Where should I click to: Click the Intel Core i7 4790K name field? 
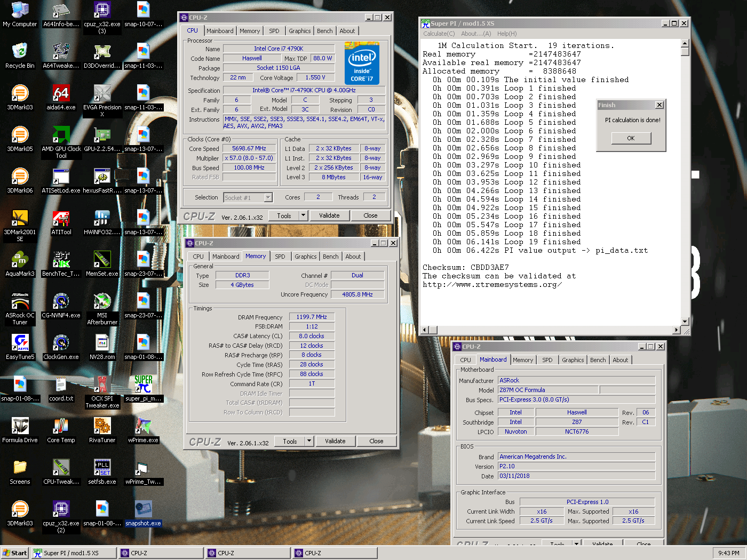point(279,49)
